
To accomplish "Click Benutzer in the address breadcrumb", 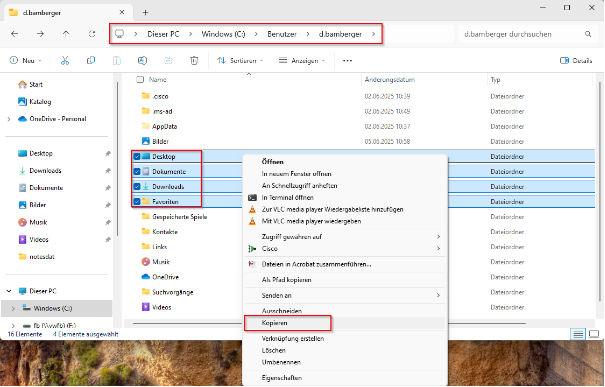I will click(x=282, y=34).
